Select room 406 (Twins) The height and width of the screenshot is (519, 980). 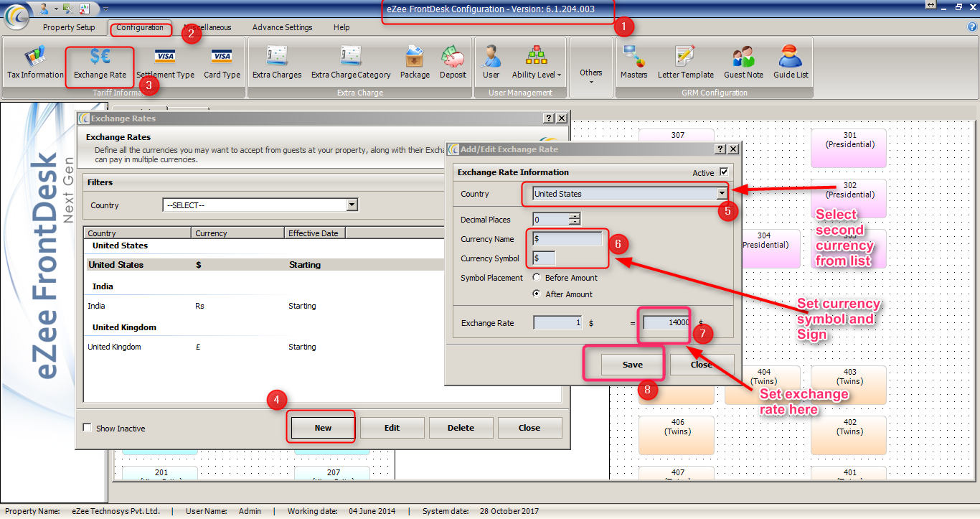tap(677, 436)
